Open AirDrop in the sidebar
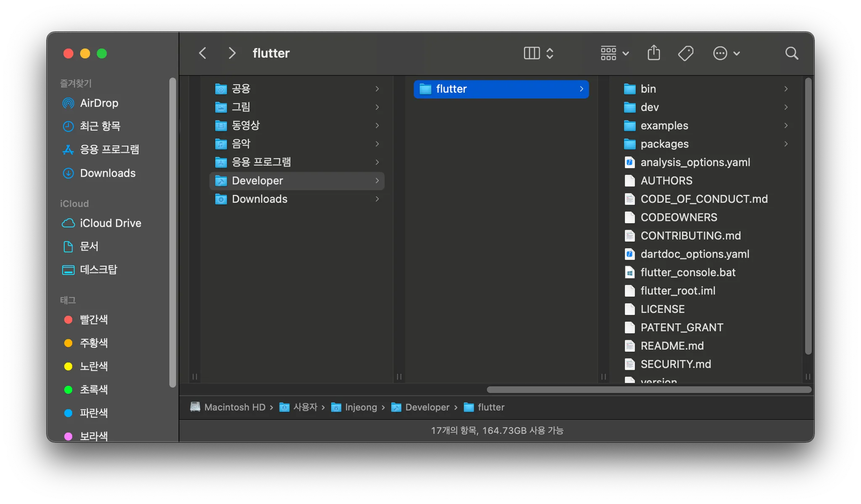Screen dimensions: 861x504 click(x=99, y=103)
